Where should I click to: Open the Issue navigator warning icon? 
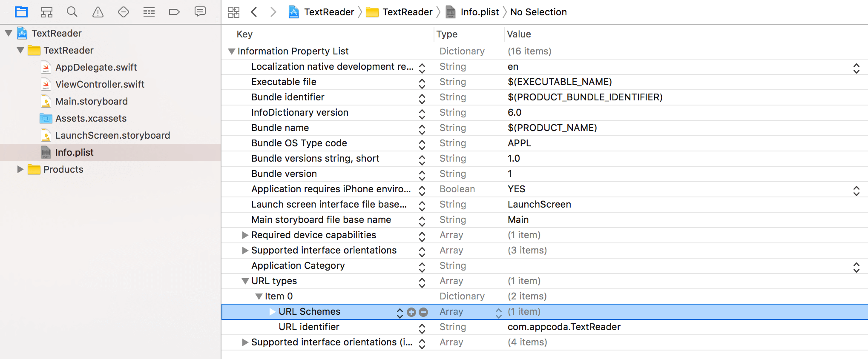[x=98, y=12]
